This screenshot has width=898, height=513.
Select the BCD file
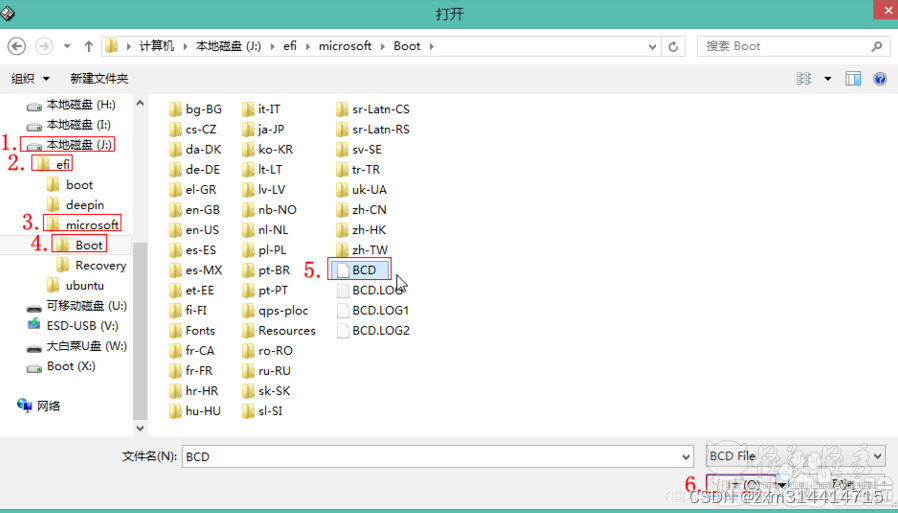pyautogui.click(x=363, y=270)
